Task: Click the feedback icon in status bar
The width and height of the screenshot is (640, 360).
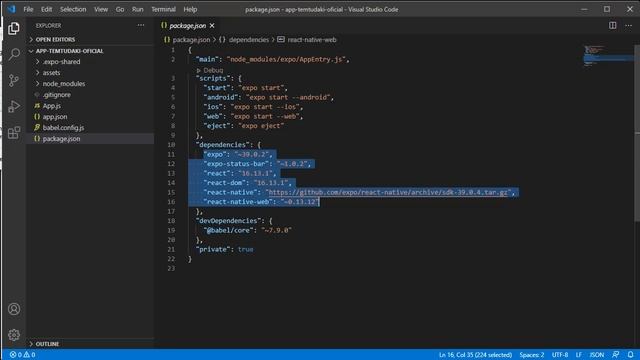Action: (616, 355)
